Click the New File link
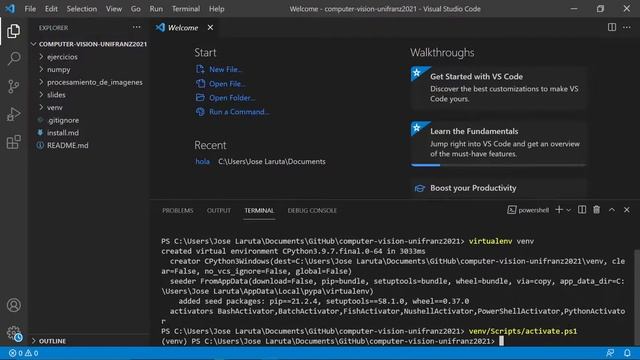 tap(219, 69)
